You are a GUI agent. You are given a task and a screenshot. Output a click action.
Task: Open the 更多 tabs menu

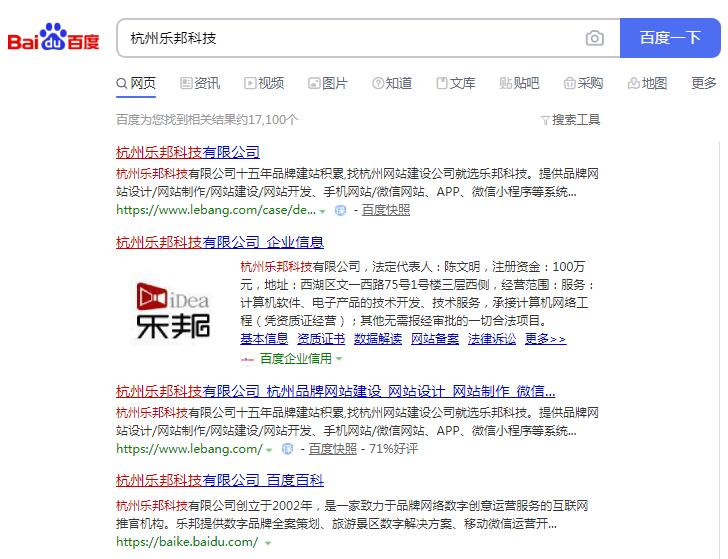[704, 84]
